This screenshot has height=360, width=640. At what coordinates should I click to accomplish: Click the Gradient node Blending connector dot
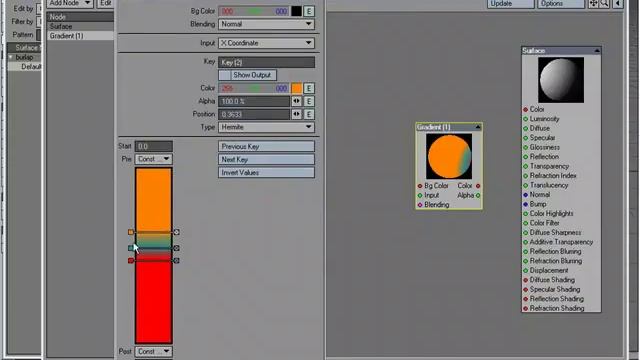click(420, 205)
